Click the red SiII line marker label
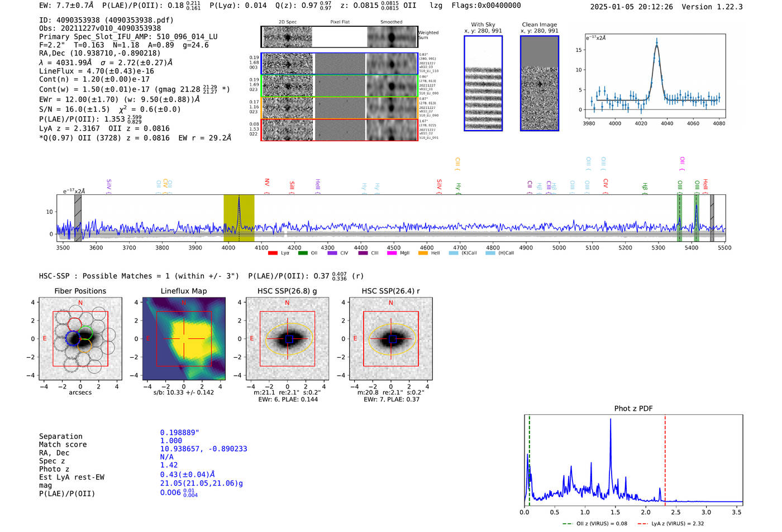 coord(292,186)
